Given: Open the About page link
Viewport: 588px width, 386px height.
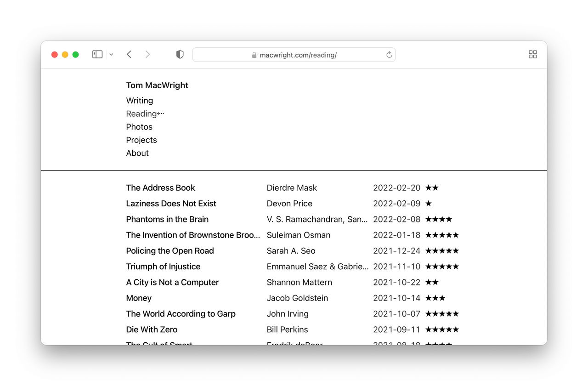Looking at the screenshot, I should tap(137, 153).
